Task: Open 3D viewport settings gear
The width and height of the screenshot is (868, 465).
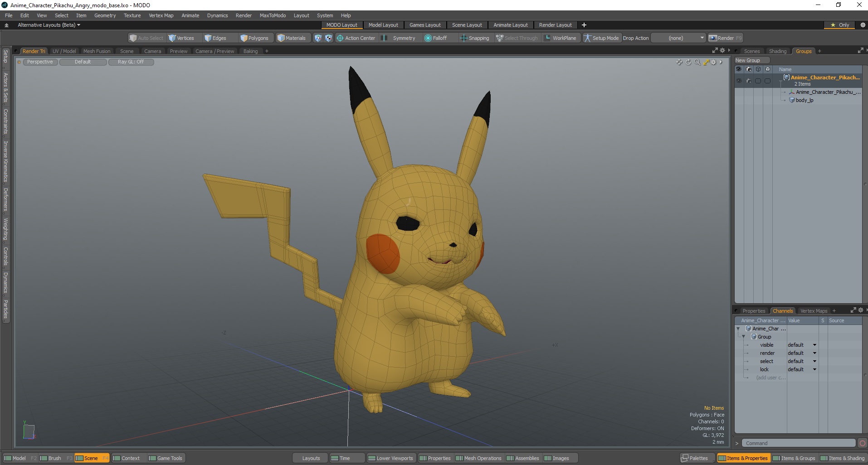Action: coord(713,62)
